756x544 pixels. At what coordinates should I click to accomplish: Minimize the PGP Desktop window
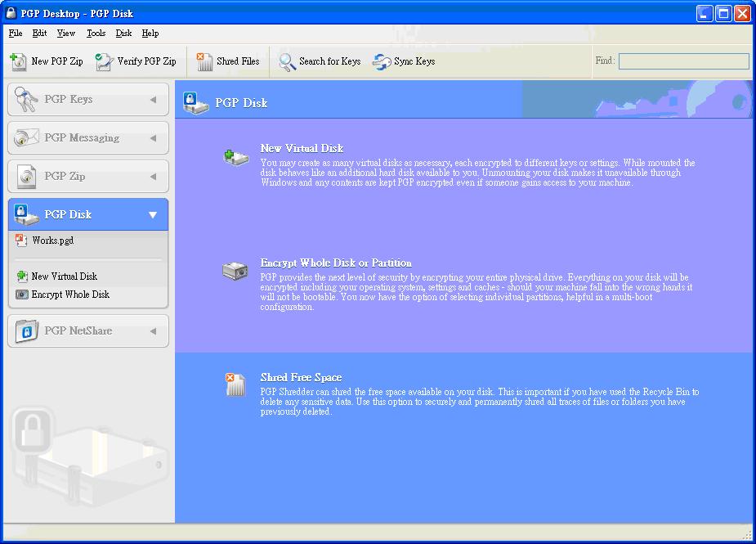pos(705,14)
